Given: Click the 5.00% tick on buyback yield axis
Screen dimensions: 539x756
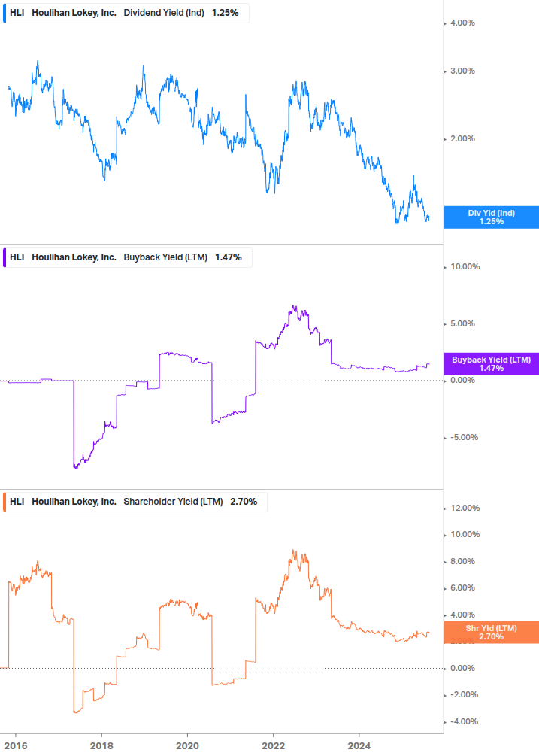Looking at the screenshot, I should point(462,323).
